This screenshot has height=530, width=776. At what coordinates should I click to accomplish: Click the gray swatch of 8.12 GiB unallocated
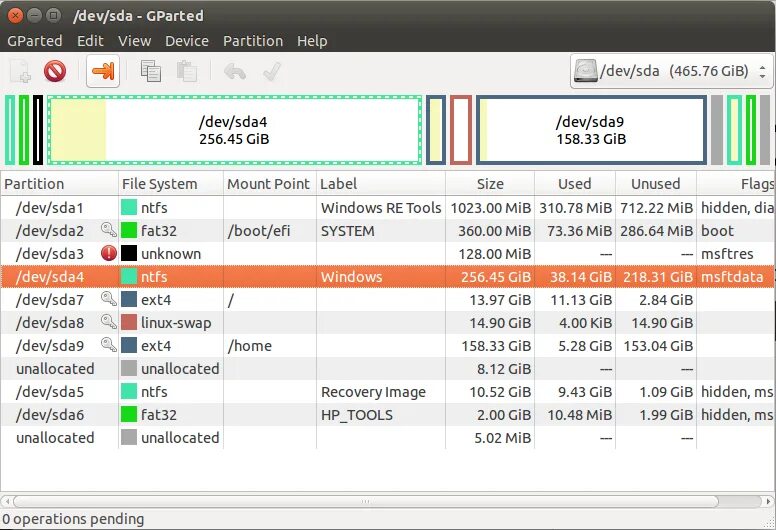tap(129, 368)
